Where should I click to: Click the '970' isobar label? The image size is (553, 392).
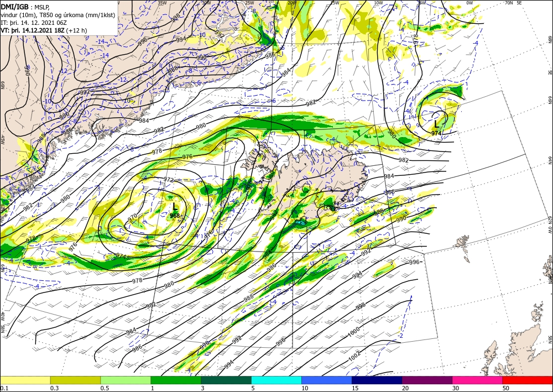click(133, 216)
